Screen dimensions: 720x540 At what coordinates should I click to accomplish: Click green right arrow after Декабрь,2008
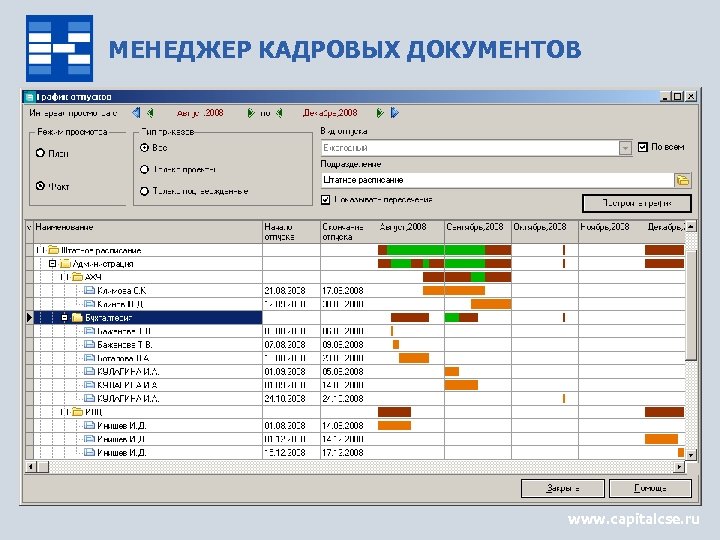[x=380, y=113]
